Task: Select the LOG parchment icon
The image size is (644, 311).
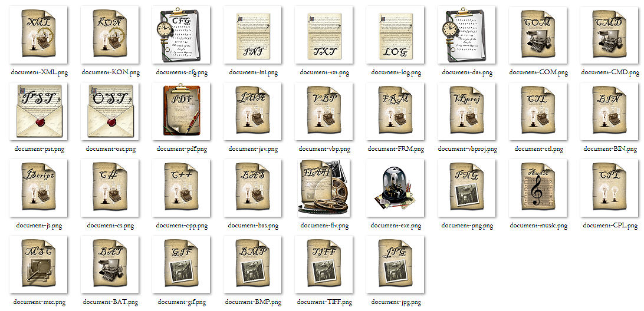Action: coord(396,35)
